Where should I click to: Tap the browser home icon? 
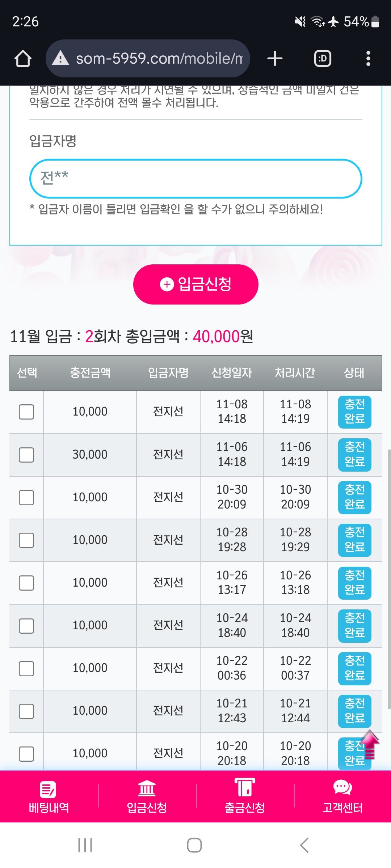(23, 59)
